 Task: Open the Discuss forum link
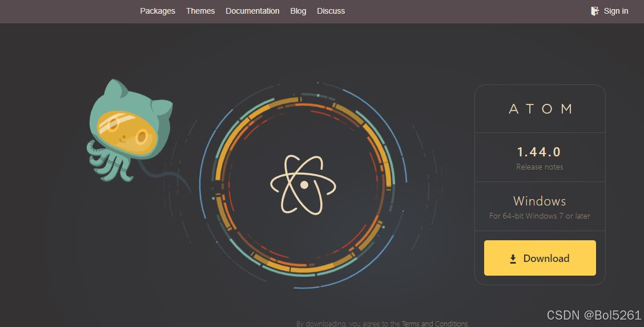(x=331, y=11)
